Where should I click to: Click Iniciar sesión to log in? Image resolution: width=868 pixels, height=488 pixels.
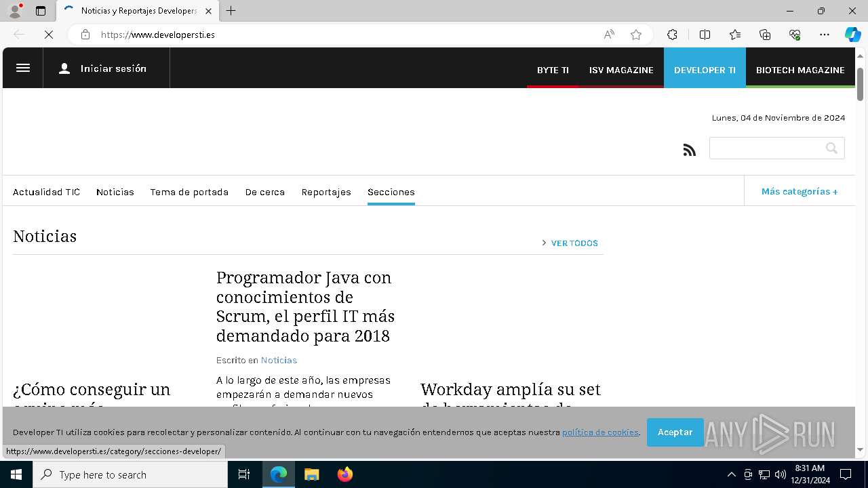[x=113, y=68]
